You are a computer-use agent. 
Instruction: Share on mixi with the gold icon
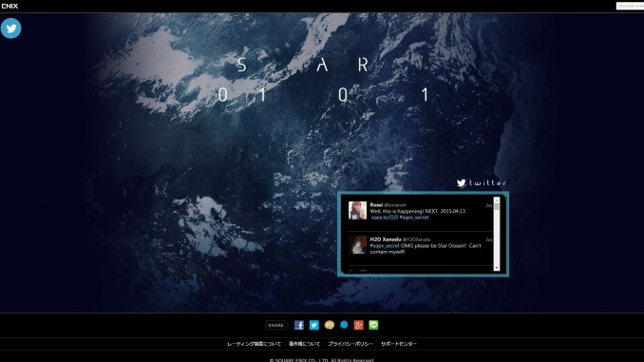tap(329, 325)
